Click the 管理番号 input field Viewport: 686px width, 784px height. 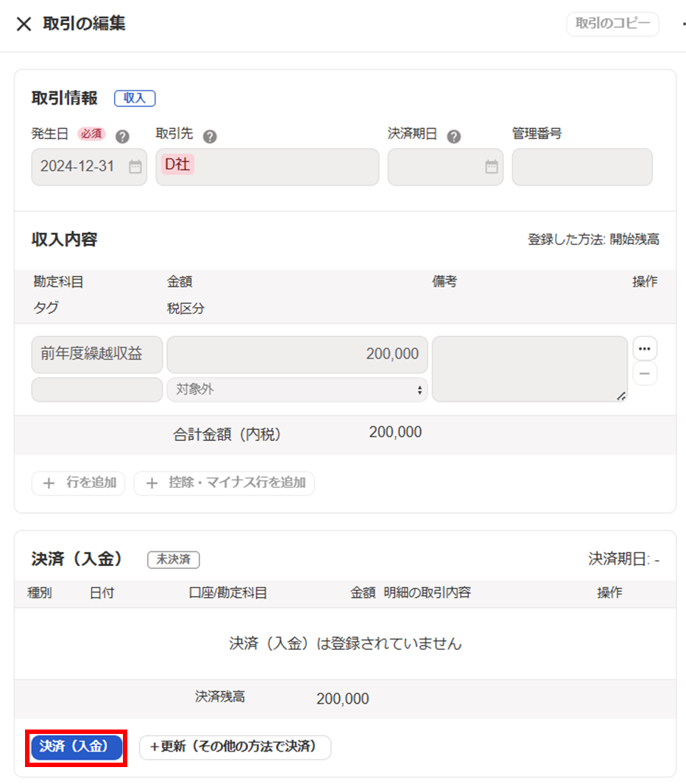(x=581, y=167)
